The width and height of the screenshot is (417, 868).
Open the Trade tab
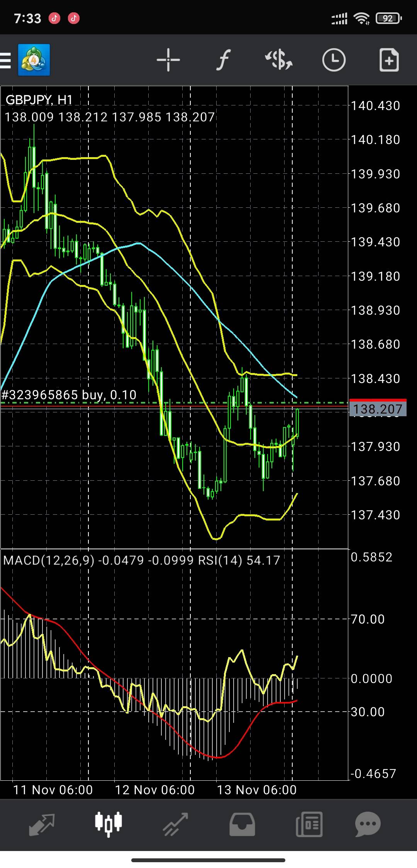pyautogui.click(x=175, y=824)
